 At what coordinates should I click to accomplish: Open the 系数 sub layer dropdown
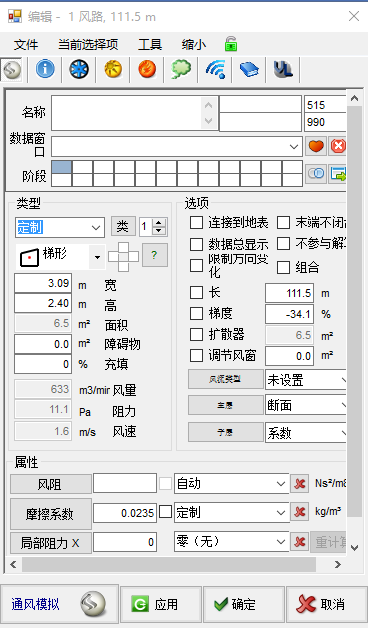click(305, 433)
